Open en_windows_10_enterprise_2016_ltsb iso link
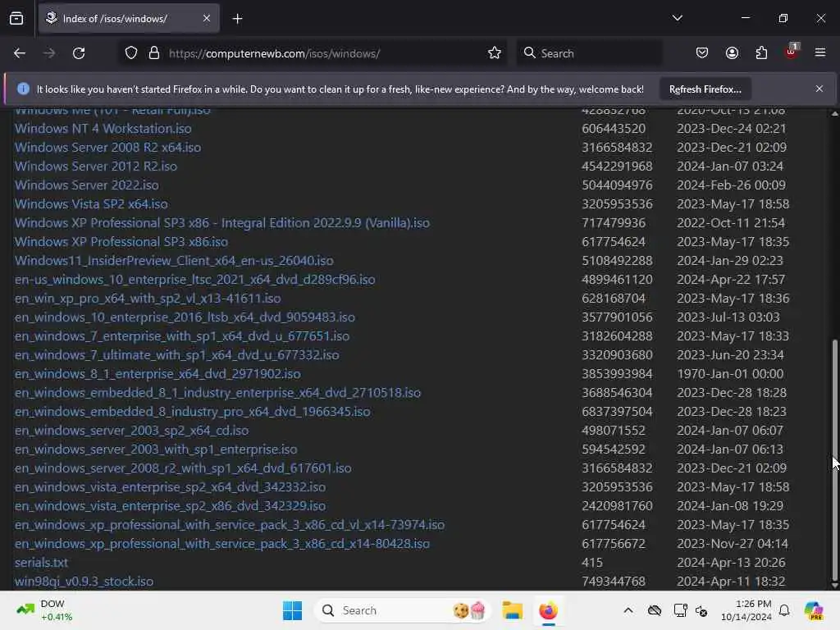The height and width of the screenshot is (630, 840). point(185,317)
